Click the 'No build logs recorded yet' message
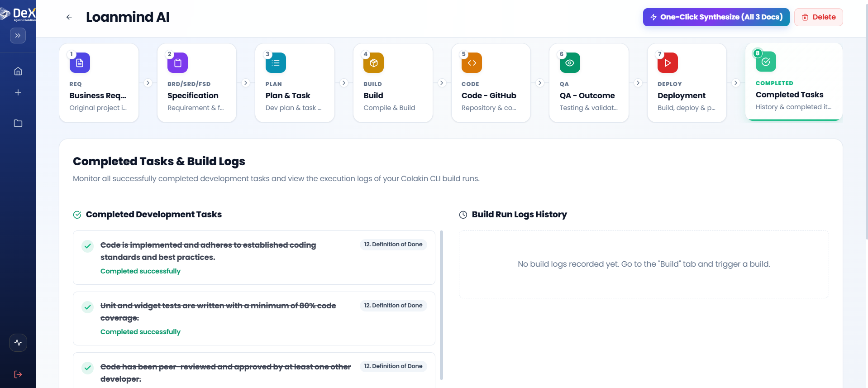Viewport: 868px width, 388px height. (644, 264)
